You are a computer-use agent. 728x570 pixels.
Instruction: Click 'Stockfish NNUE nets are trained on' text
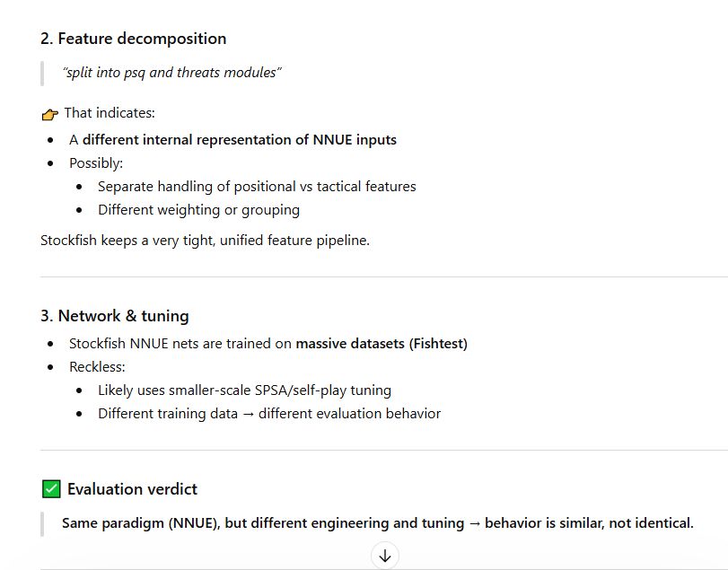[180, 344]
